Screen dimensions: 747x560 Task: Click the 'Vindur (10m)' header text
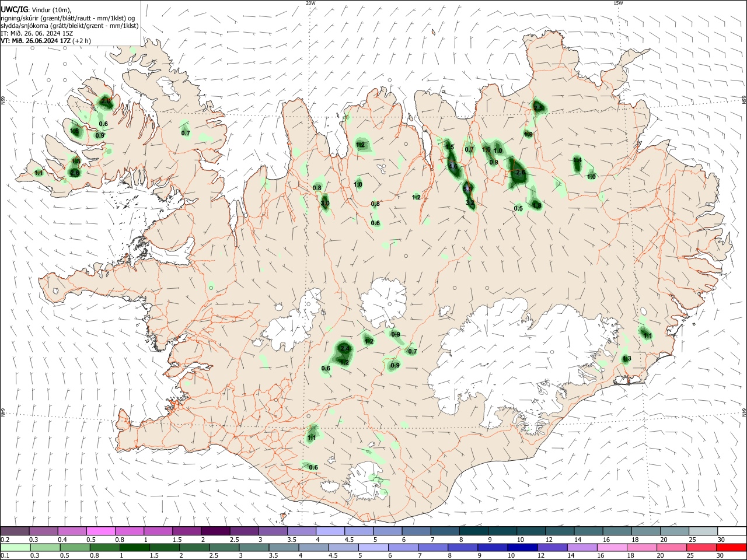(51, 9)
